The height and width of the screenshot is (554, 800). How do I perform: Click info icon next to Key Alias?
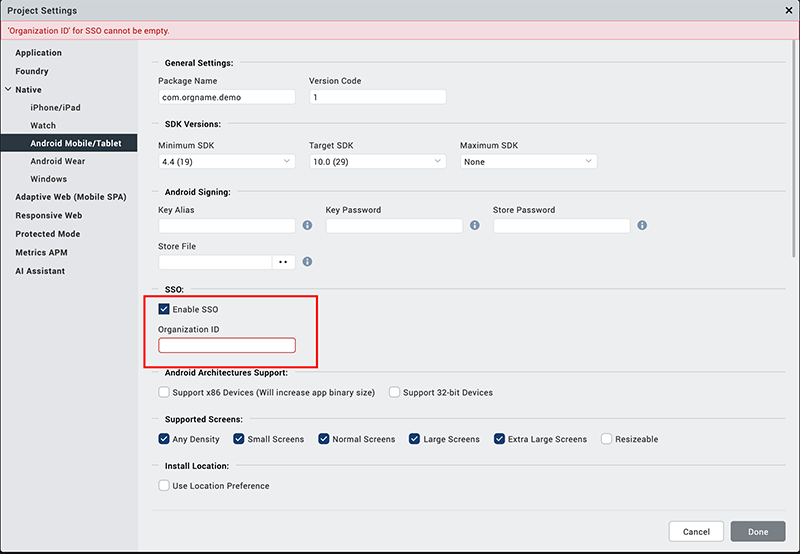tap(307, 226)
